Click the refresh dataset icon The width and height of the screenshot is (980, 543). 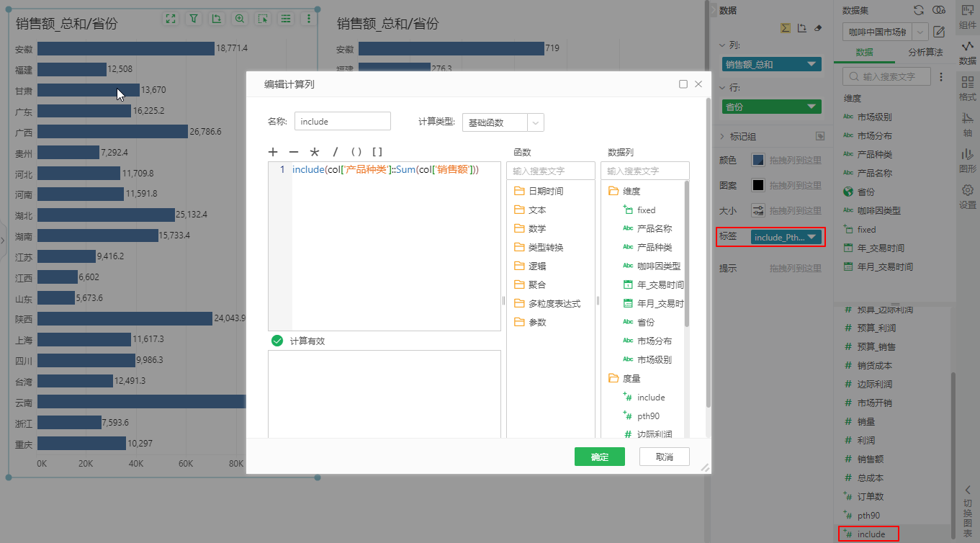click(919, 10)
